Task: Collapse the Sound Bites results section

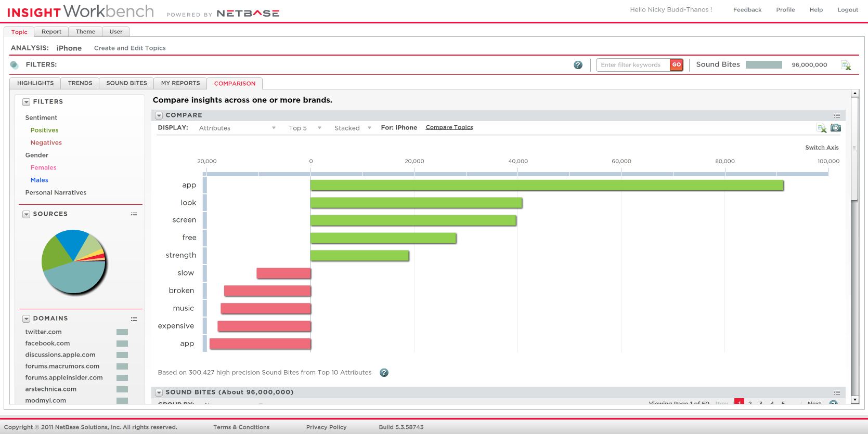Action: coord(159,392)
